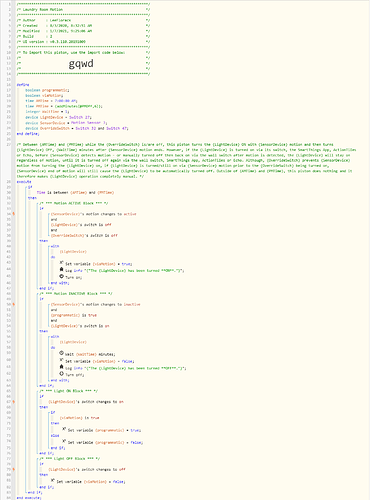Click condition LightDevice's switch is on
Screen dimensions: 372x500
coord(80,326)
